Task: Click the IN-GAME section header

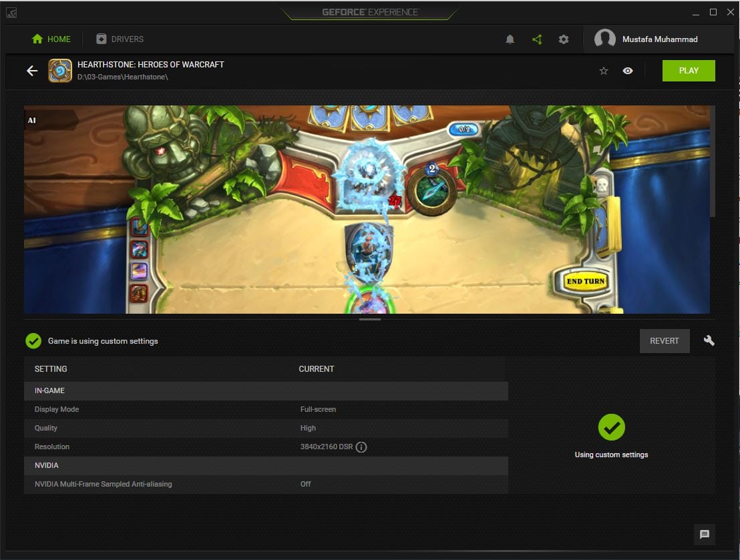Action: click(266, 390)
